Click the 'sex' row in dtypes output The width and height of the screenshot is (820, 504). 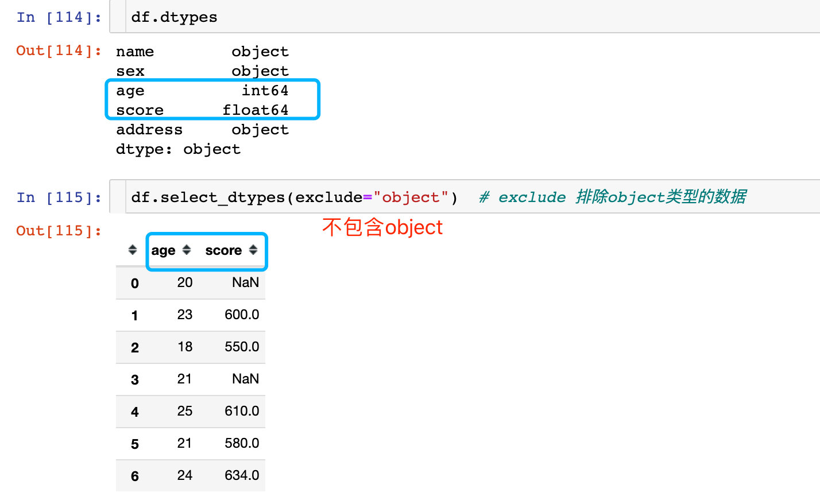202,71
